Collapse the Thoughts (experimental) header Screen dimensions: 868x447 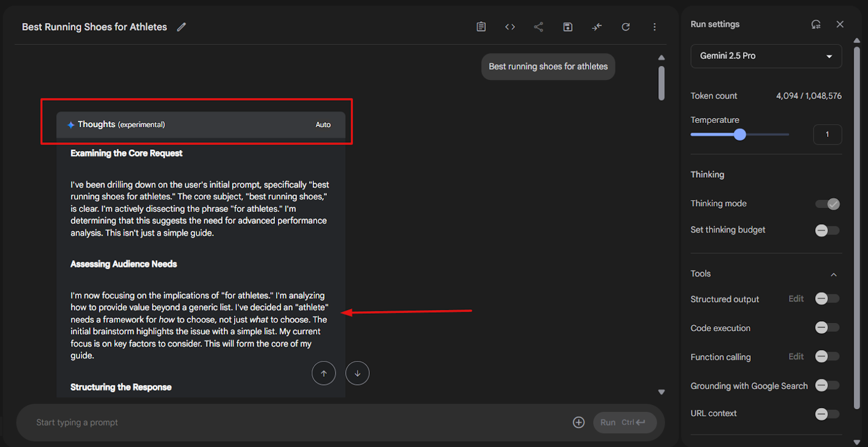[x=201, y=125]
